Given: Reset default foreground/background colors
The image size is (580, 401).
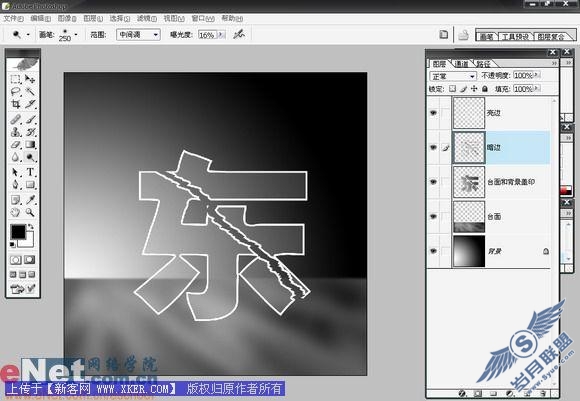Looking at the screenshot, I should (x=12, y=244).
